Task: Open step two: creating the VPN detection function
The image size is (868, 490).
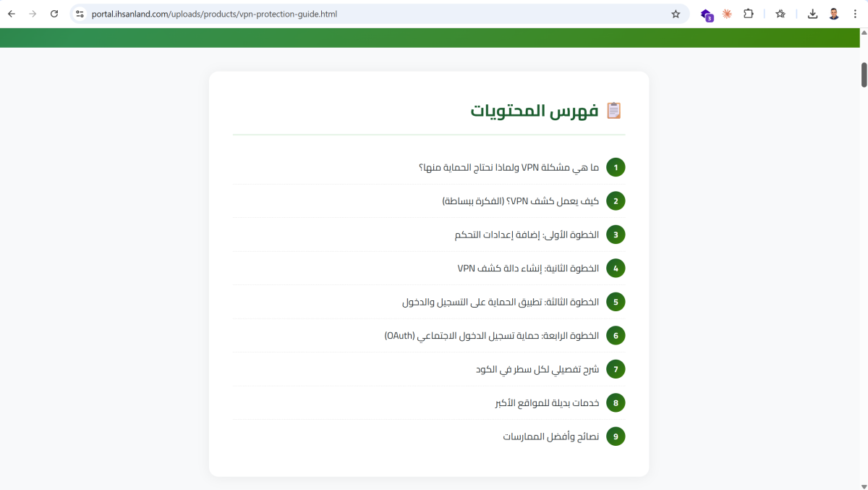Action: (x=528, y=269)
